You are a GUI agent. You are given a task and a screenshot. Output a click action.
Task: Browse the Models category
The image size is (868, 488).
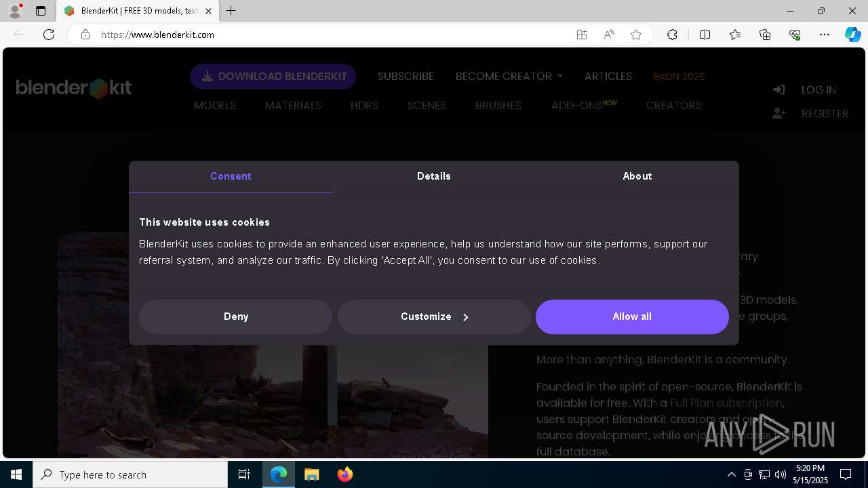pos(215,105)
